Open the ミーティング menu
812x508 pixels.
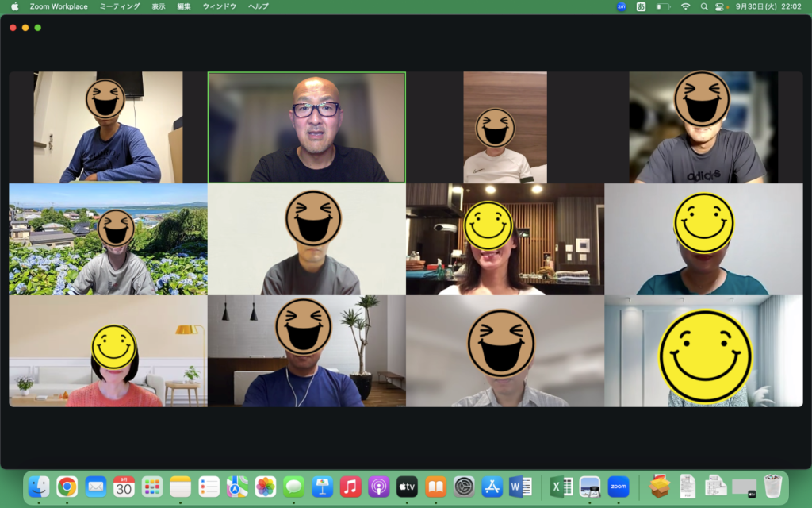tap(120, 6)
